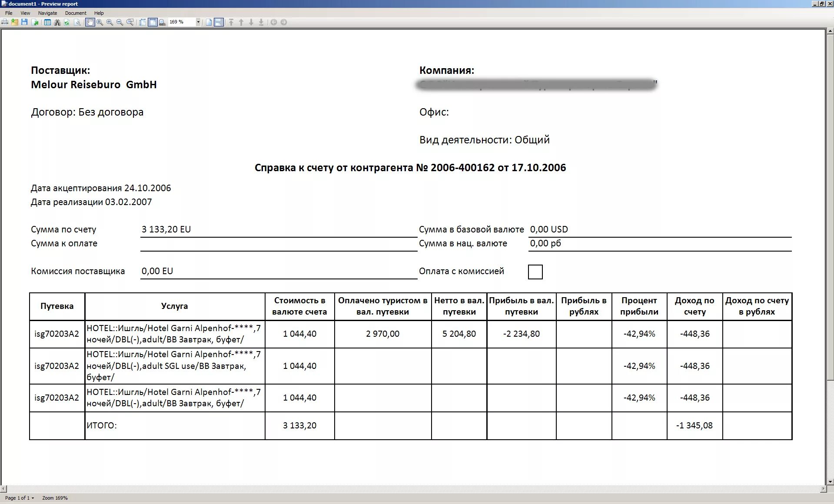Click the horizontal scrollbar left arrow
Image resolution: width=834 pixels, height=504 pixels.
3,489
